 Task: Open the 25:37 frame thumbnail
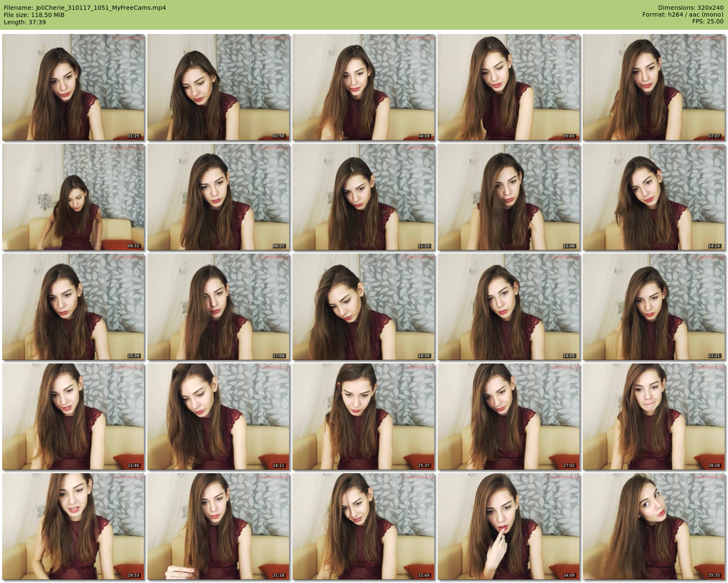click(364, 417)
